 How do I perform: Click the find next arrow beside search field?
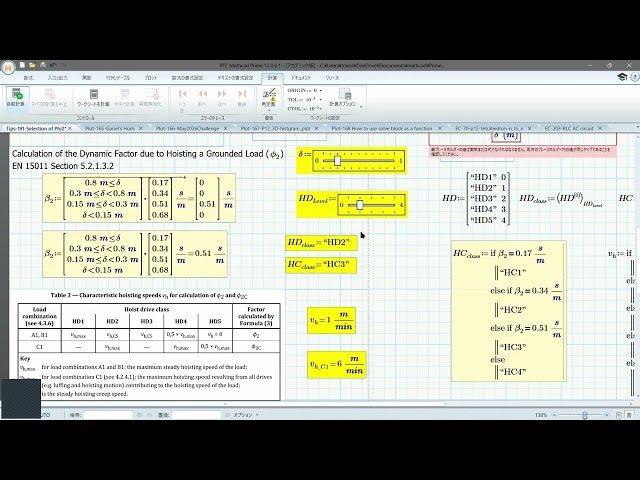(x=149, y=415)
